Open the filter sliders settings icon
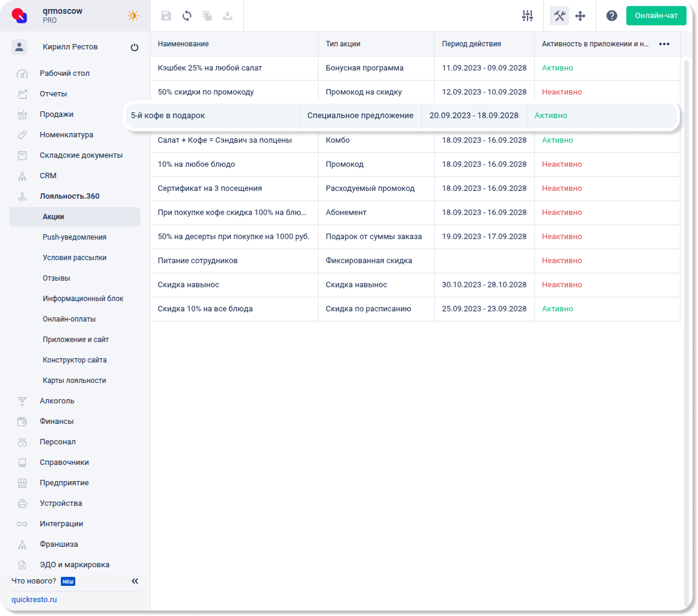The height and width of the screenshot is (616, 698). click(x=528, y=16)
